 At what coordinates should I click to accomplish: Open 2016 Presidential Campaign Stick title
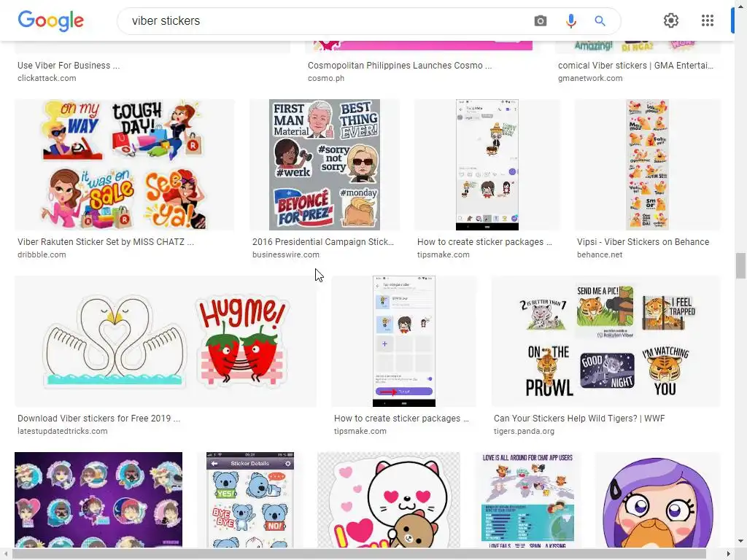pos(323,242)
